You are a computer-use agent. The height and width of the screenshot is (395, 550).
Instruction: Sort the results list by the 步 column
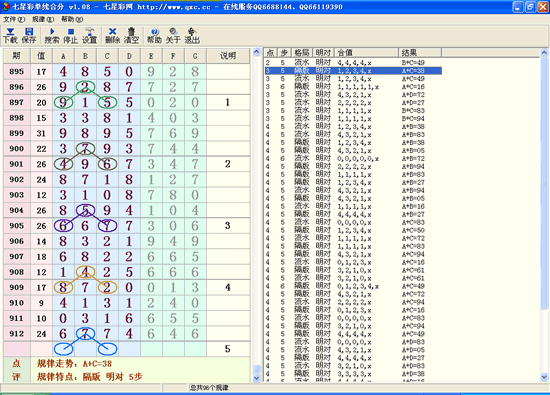click(x=284, y=53)
